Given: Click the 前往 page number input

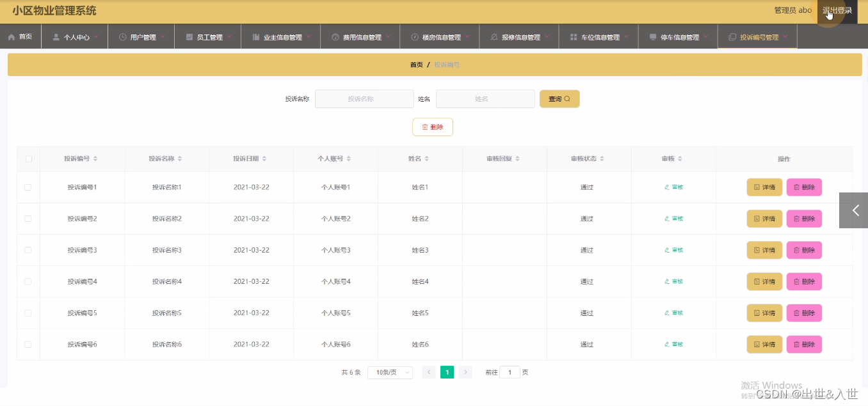Looking at the screenshot, I should click(x=510, y=372).
